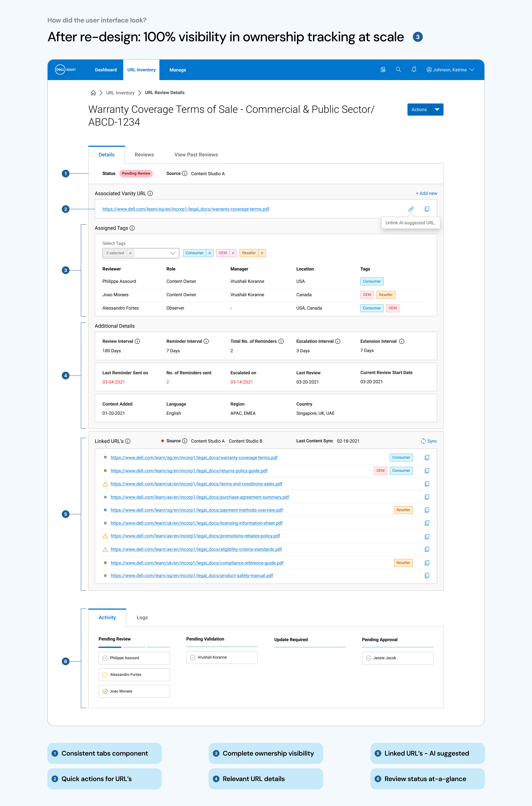The image size is (532, 806).
Task: Click the Review Interval info icon
Action: [137, 341]
